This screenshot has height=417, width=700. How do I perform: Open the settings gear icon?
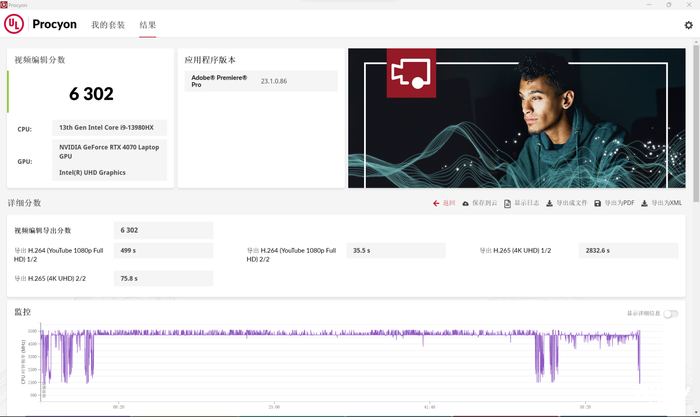point(688,25)
